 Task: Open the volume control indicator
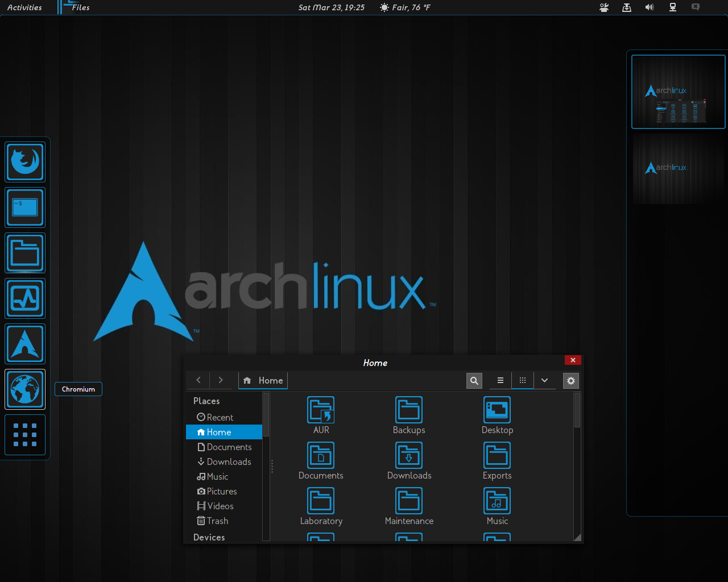coord(650,7)
